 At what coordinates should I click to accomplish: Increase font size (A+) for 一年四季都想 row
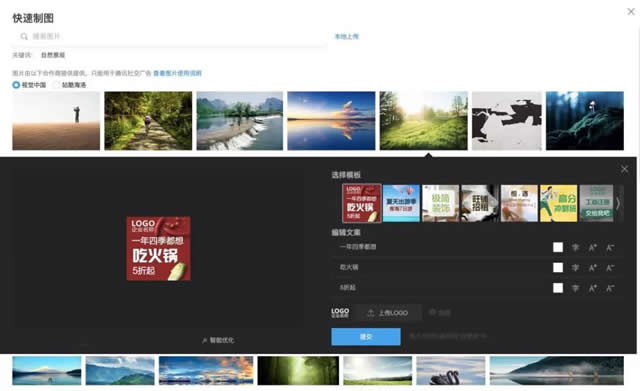point(593,247)
